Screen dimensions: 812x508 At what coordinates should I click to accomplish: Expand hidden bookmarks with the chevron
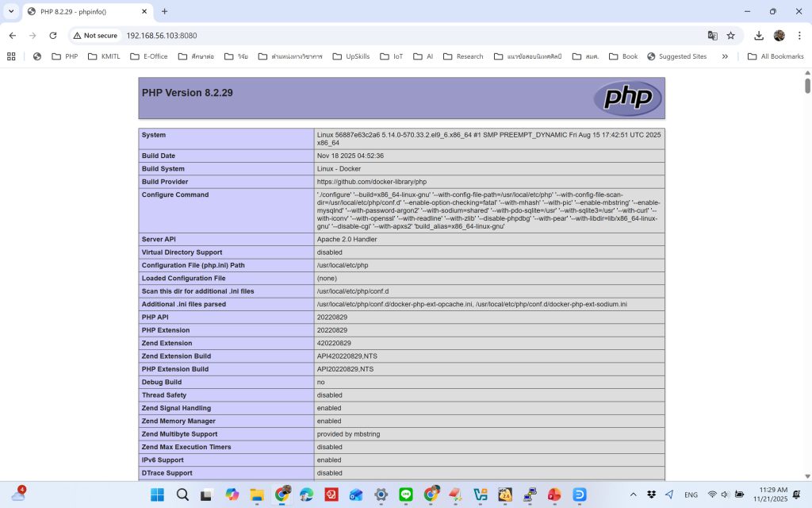725,56
